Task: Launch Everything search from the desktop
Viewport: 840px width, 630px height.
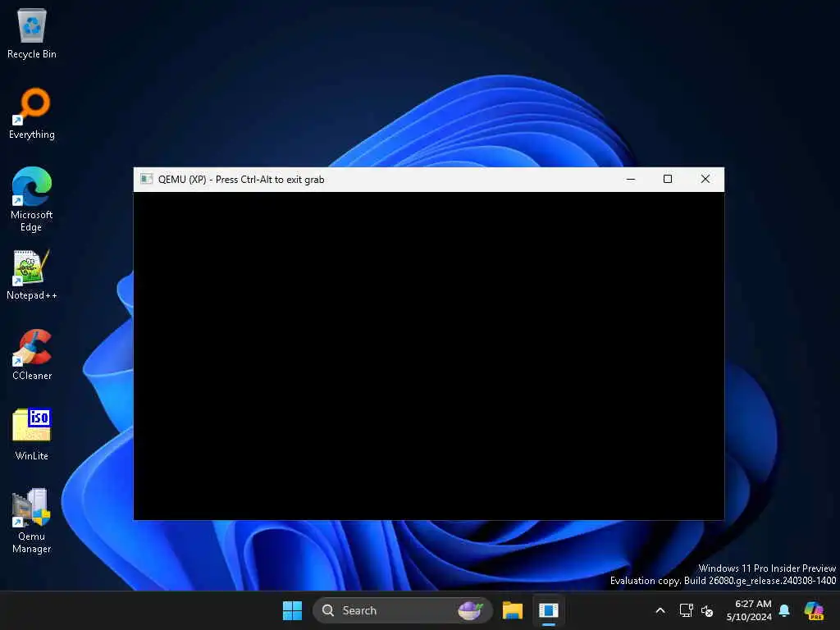Action: click(x=32, y=113)
